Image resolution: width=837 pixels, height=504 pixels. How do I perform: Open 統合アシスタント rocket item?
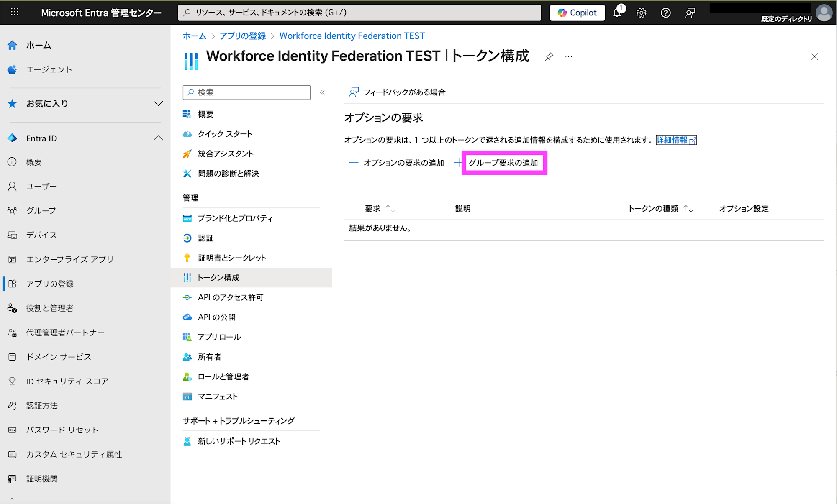[226, 154]
